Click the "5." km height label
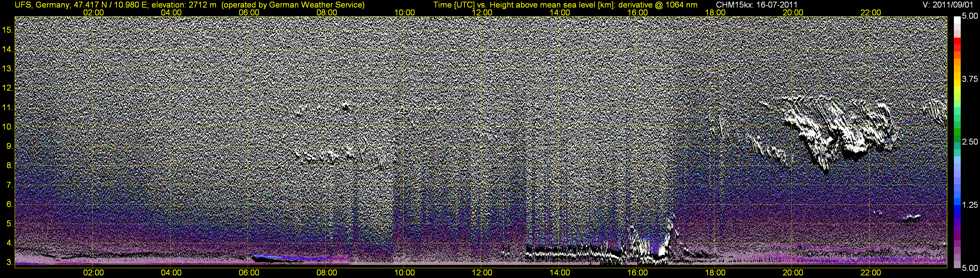The height and width of the screenshot is (278, 980). click(9, 224)
